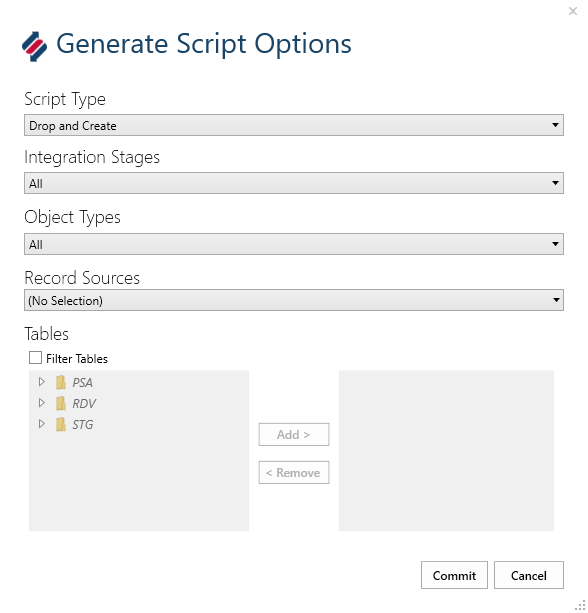Close the Generate Script Options dialog
Image resolution: width=588 pixels, height=613 pixels.
click(x=573, y=11)
